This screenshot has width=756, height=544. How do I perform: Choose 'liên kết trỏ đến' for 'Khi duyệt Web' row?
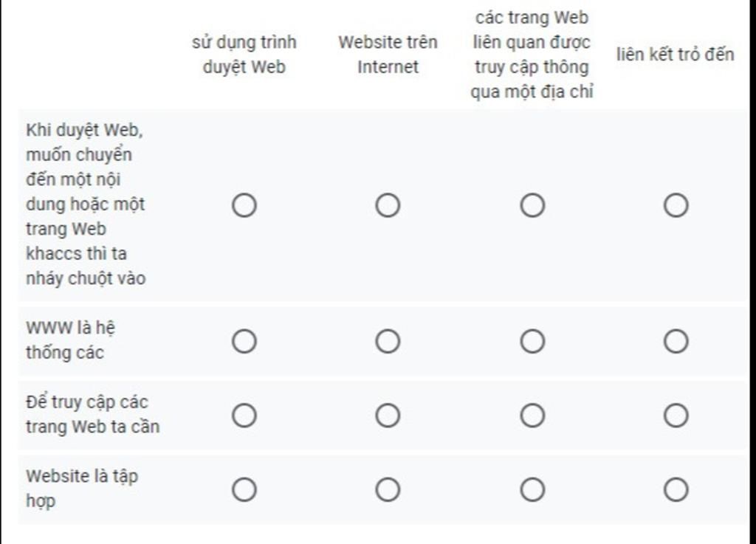pos(676,205)
